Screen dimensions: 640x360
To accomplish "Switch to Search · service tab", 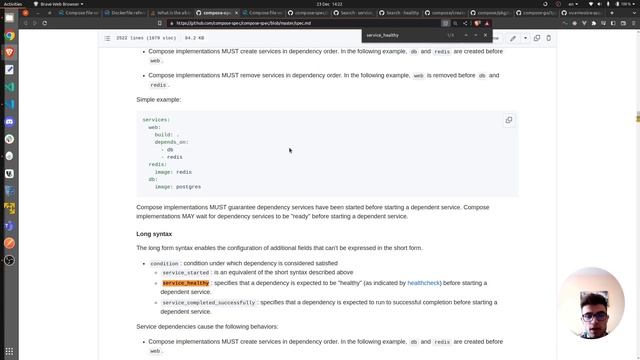I will (x=353, y=13).
